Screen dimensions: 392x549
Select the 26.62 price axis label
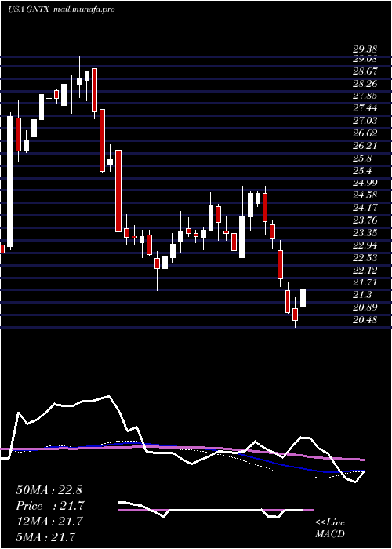[365, 133]
